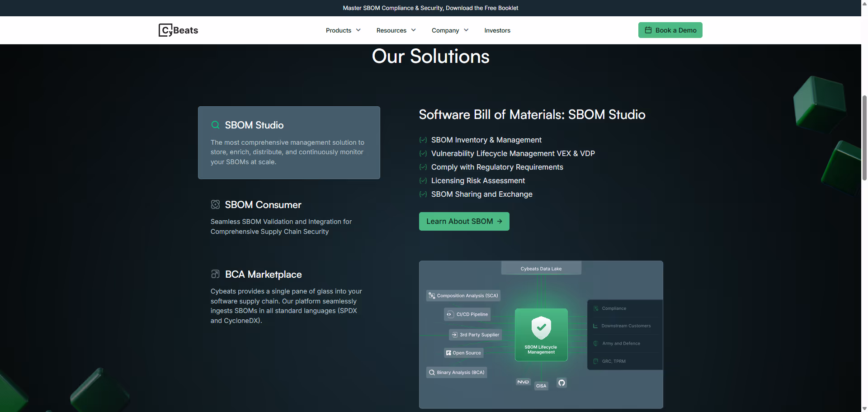Click 'Vulnerability Lifecycle Management VEX & VDP' text
Viewport: 868px width, 412px height.
coord(513,154)
